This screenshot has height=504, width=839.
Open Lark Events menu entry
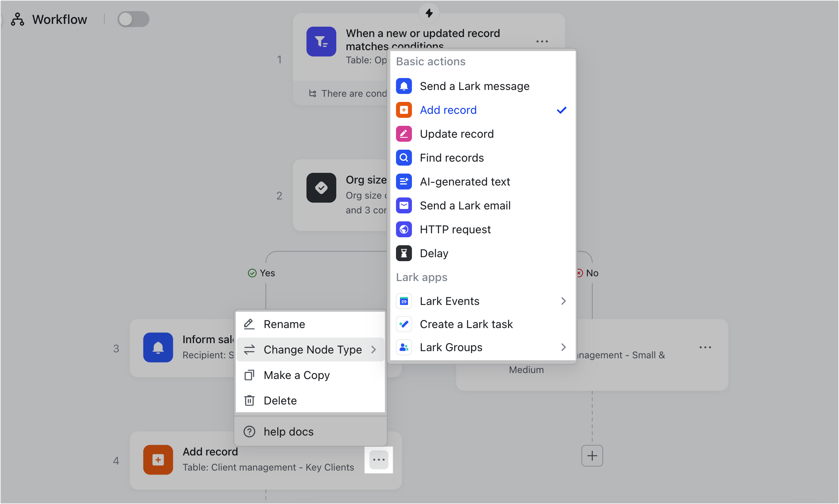483,301
